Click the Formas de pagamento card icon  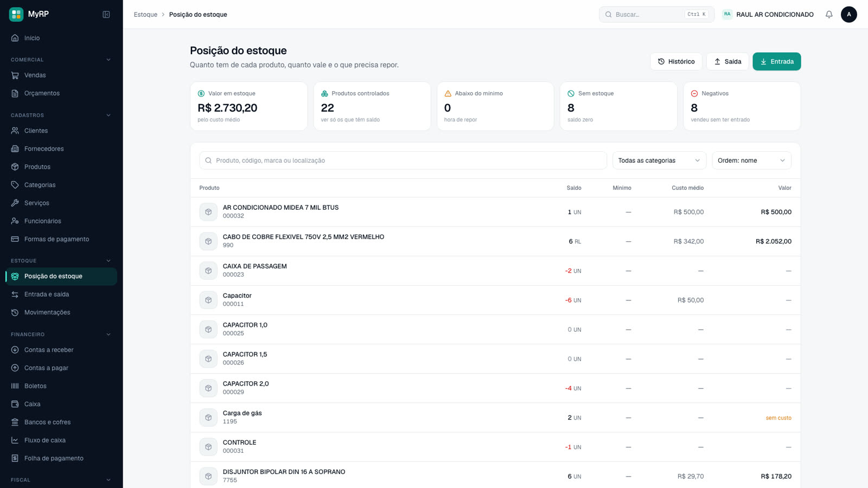click(15, 239)
